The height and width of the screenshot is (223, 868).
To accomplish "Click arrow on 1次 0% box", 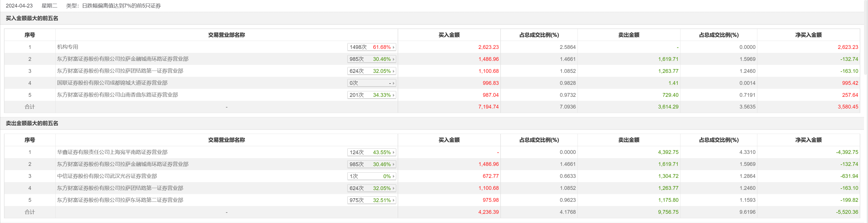I will (393, 176).
